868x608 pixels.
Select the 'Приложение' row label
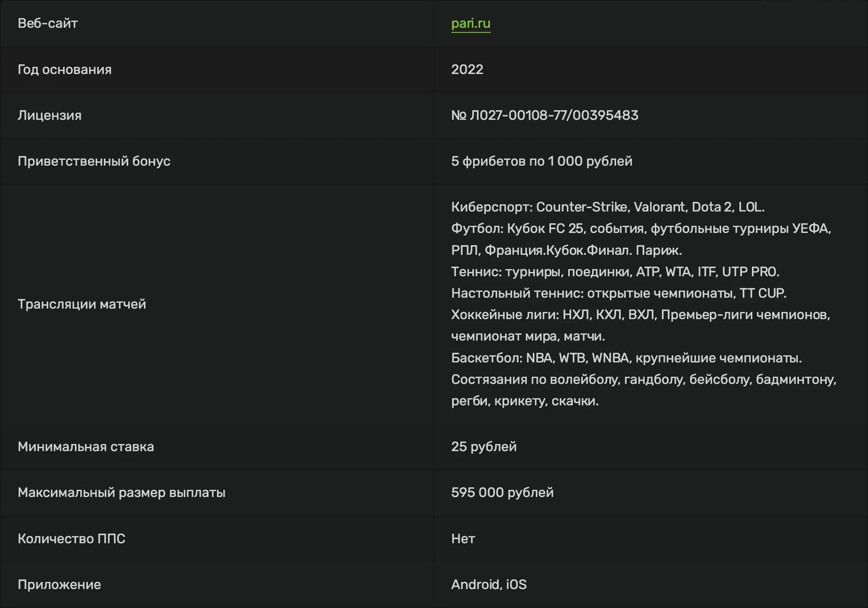pyautogui.click(x=59, y=584)
